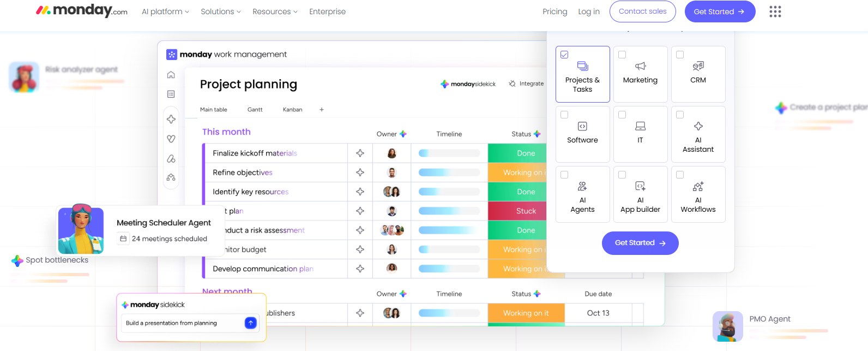Click the Marketing megaphone icon
868x351 pixels.
[x=641, y=66]
